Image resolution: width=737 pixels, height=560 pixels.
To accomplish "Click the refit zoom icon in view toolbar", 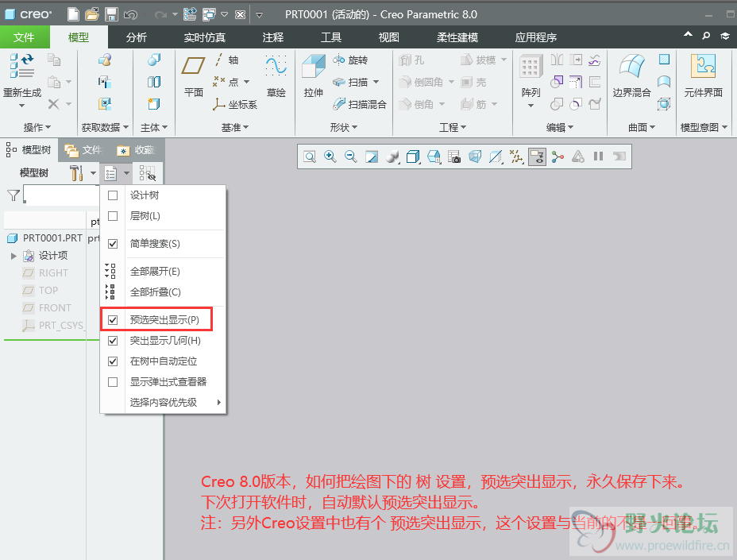I will click(x=309, y=156).
